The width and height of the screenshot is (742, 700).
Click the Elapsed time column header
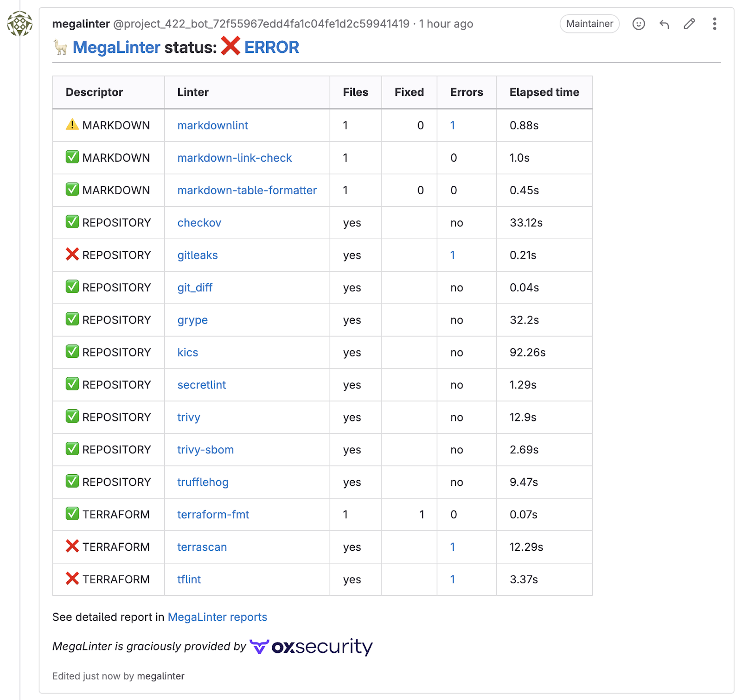click(544, 92)
